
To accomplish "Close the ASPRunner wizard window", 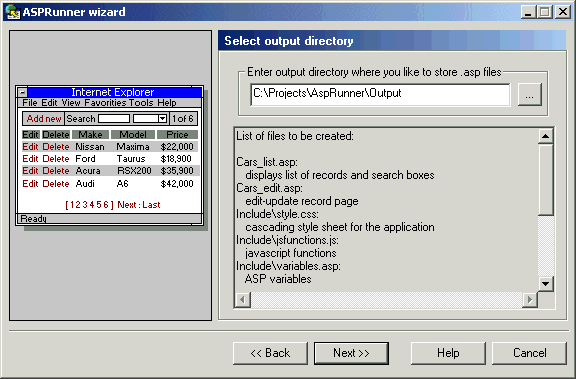I will point(563,12).
